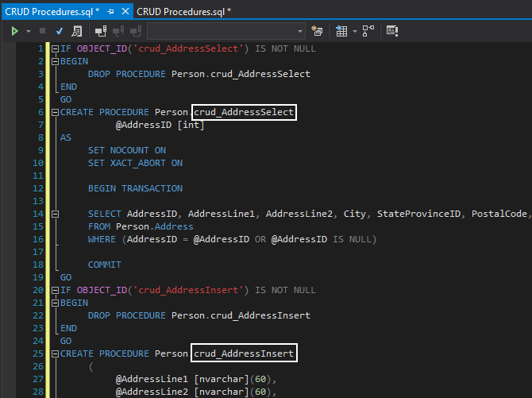The width and height of the screenshot is (532, 398).
Task: Click the END keyword on line 4
Action: [x=68, y=87]
